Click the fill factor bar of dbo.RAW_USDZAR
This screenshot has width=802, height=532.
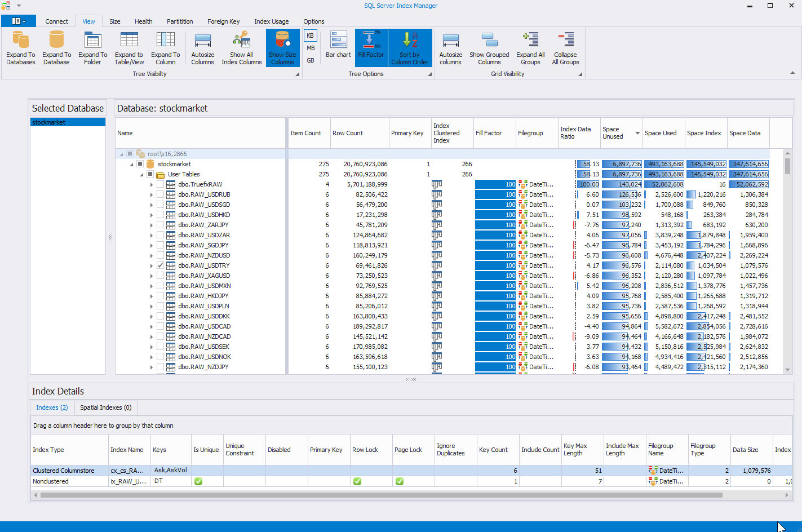click(x=495, y=235)
